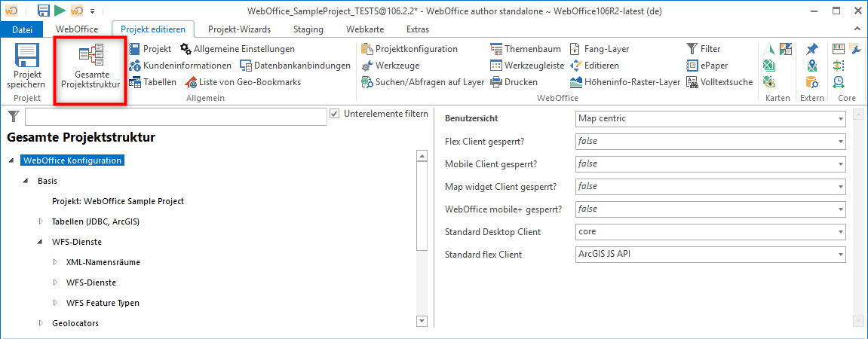This screenshot has width=868, height=339.
Task: Switch to the Webkarte tab
Action: (x=365, y=30)
